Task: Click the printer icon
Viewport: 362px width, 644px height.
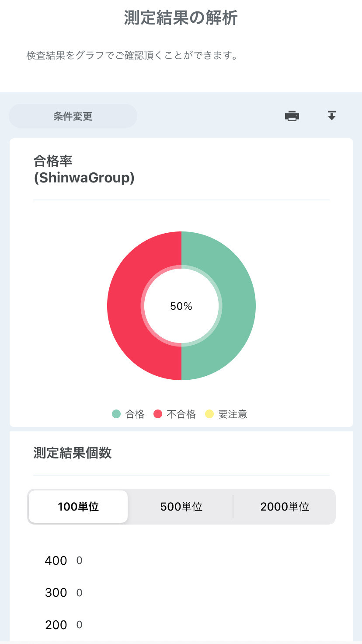Action: 292,116
